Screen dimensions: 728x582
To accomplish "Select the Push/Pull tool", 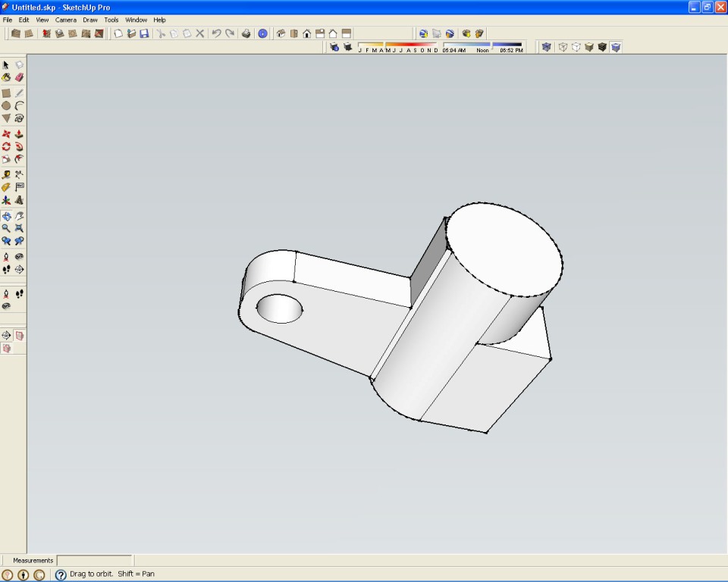I will tap(19, 134).
